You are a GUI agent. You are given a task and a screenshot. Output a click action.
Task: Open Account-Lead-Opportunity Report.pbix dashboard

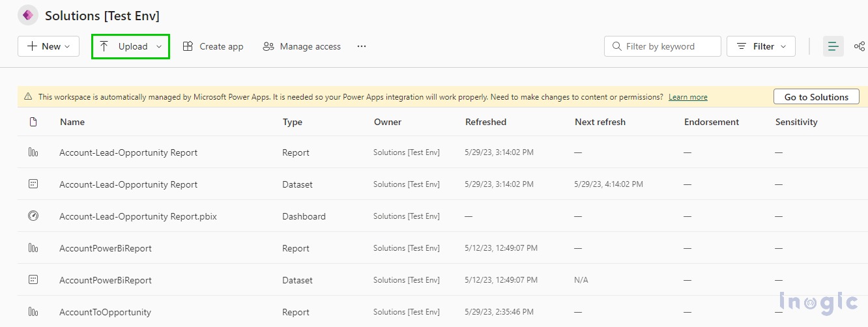(138, 216)
